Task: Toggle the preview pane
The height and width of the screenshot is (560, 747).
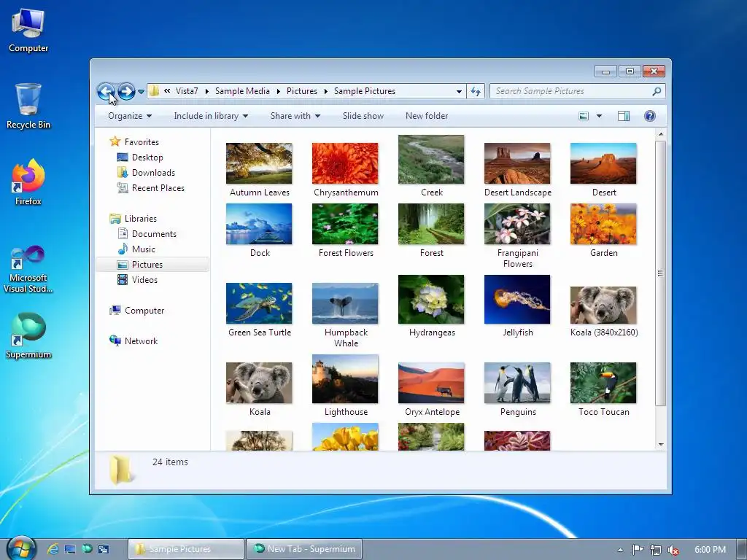Action: pos(624,116)
